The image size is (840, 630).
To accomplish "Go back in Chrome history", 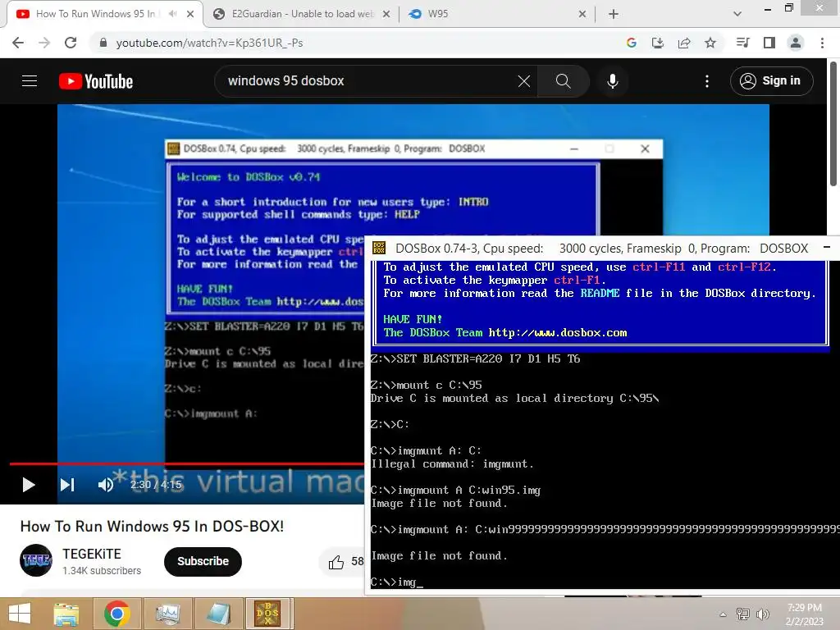I will (18, 43).
